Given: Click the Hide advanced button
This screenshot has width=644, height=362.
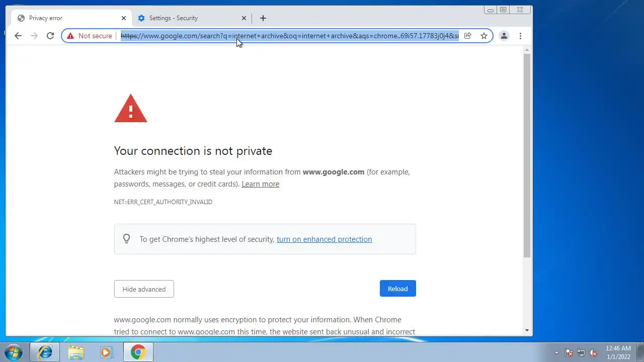Looking at the screenshot, I should click(144, 289).
